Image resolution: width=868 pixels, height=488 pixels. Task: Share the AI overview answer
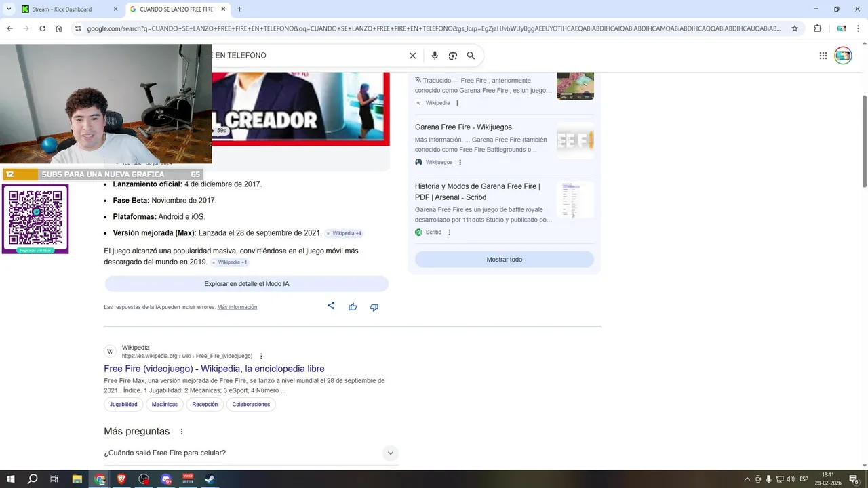tap(331, 306)
